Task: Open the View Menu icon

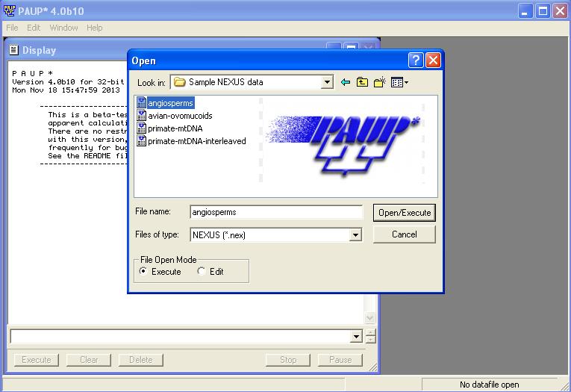Action: [x=399, y=82]
